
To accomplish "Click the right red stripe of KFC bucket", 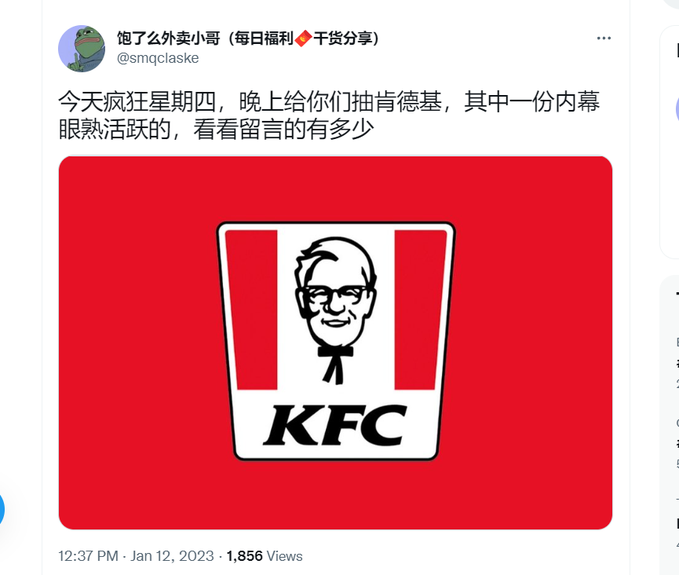I will pyautogui.click(x=419, y=310).
